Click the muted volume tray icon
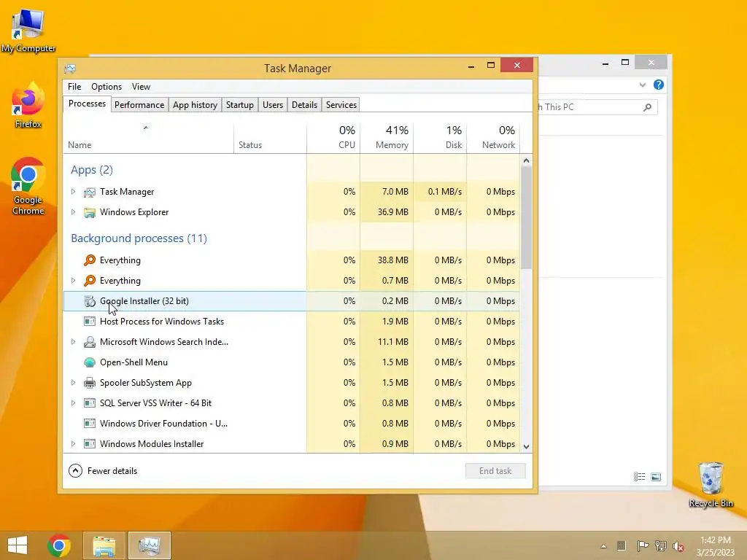The image size is (747, 560). tap(678, 546)
